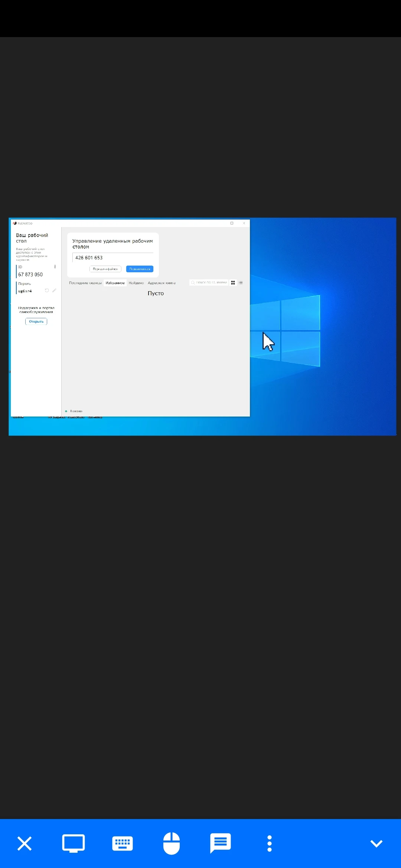Open the chat message icon

coord(221,843)
